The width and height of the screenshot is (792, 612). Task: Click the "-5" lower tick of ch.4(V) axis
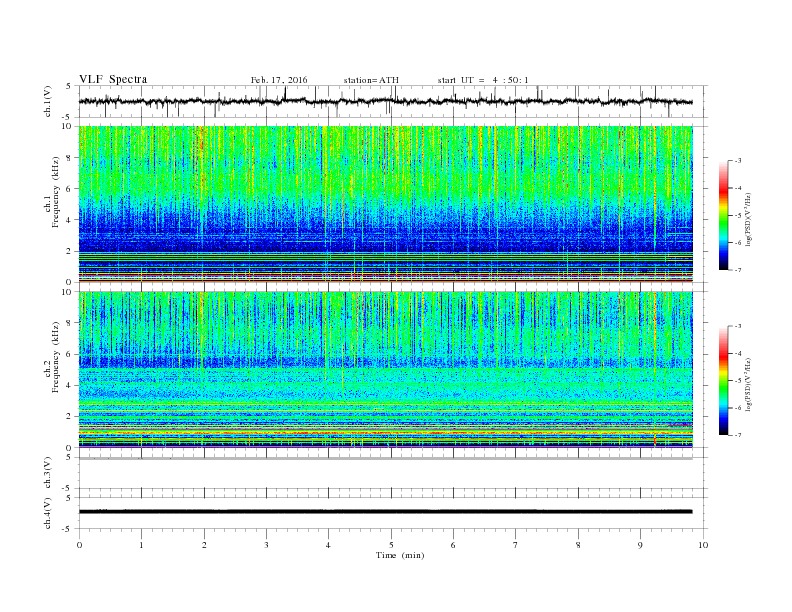click(67, 529)
